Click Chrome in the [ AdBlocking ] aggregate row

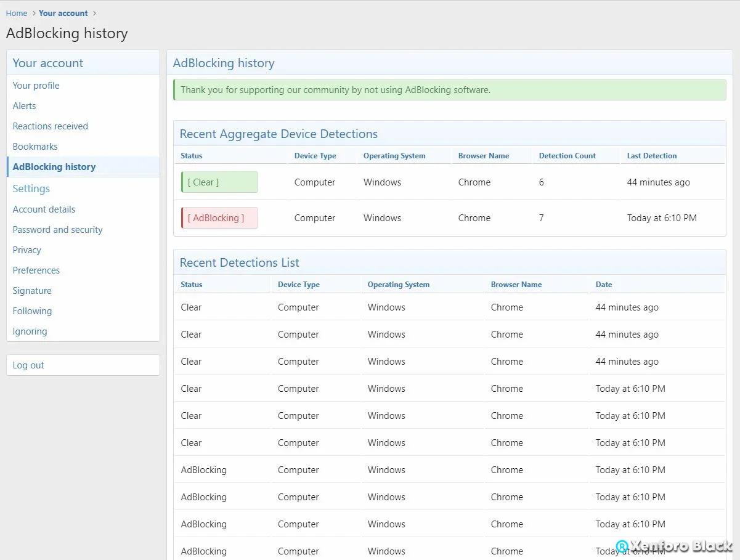pyautogui.click(x=474, y=218)
